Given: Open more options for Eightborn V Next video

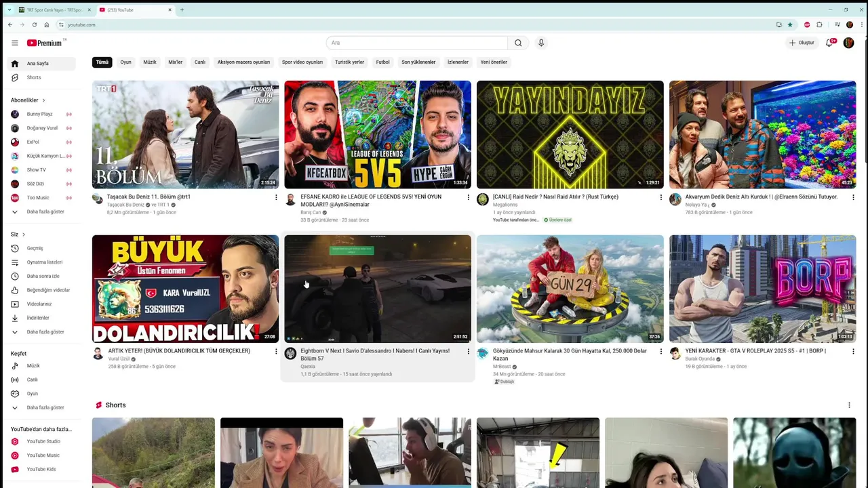Looking at the screenshot, I should click(468, 352).
